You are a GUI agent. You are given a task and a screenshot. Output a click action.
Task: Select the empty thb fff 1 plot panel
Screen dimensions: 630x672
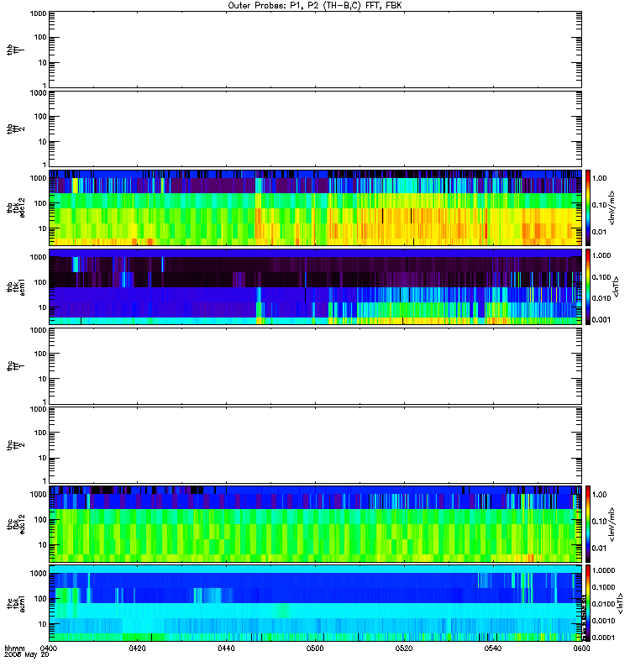point(315,50)
